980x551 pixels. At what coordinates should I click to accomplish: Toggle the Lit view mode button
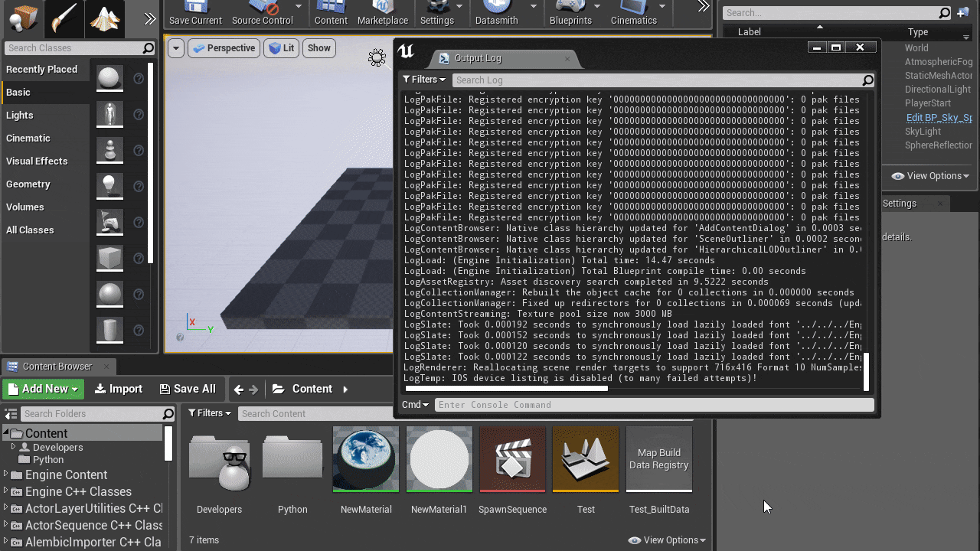tap(282, 48)
